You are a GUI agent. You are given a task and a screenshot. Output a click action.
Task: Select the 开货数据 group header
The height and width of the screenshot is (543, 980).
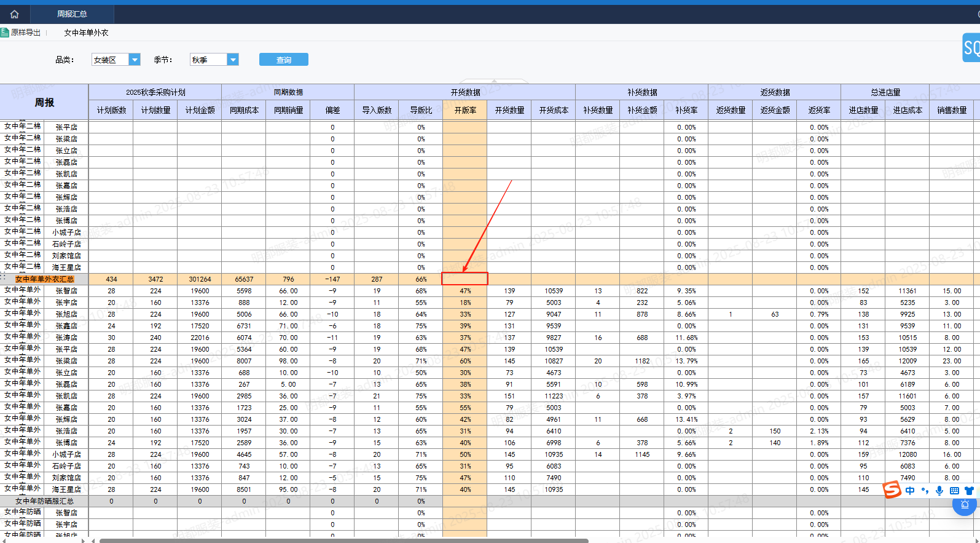click(x=465, y=92)
